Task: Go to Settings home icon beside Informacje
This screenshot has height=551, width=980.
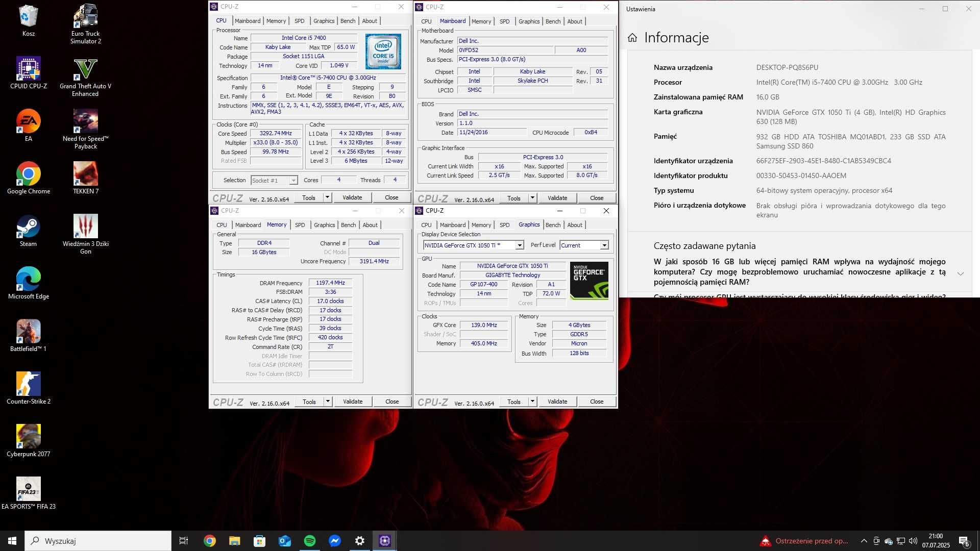Action: click(x=632, y=38)
